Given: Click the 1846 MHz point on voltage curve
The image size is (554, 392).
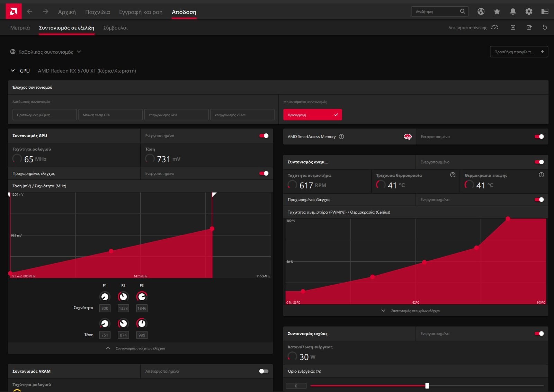Looking at the screenshot, I should pyautogui.click(x=212, y=229).
